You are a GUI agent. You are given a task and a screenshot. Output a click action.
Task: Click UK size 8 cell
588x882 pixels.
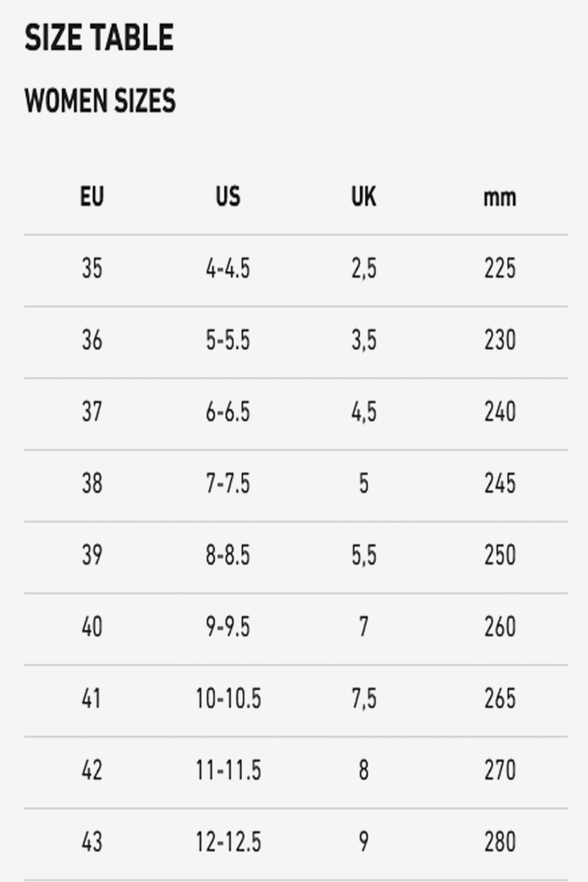tap(364, 770)
